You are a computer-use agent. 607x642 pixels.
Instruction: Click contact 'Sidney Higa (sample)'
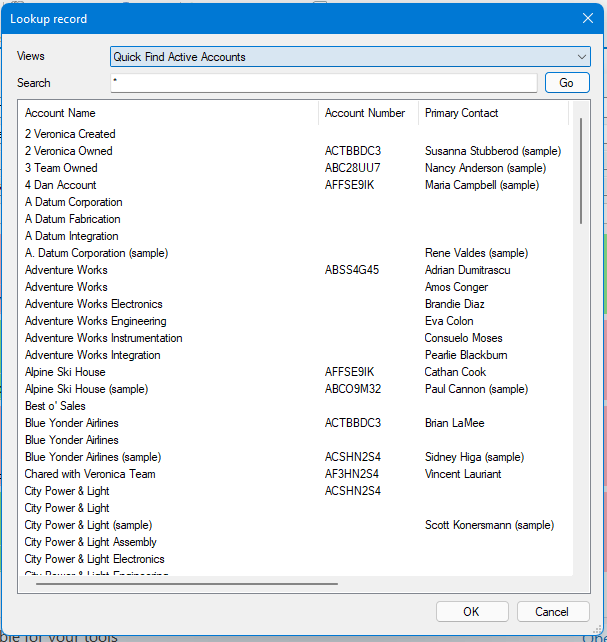click(x=474, y=457)
